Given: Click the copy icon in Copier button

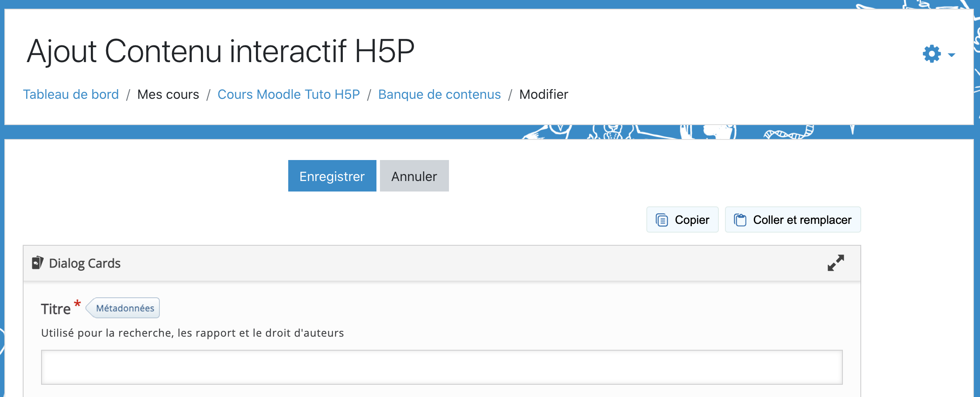Looking at the screenshot, I should pos(662,220).
